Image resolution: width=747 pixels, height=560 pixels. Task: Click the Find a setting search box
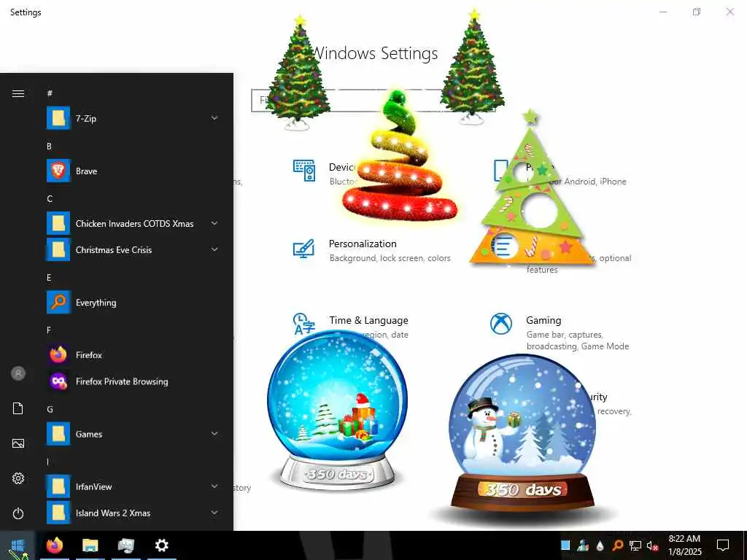coord(373,101)
